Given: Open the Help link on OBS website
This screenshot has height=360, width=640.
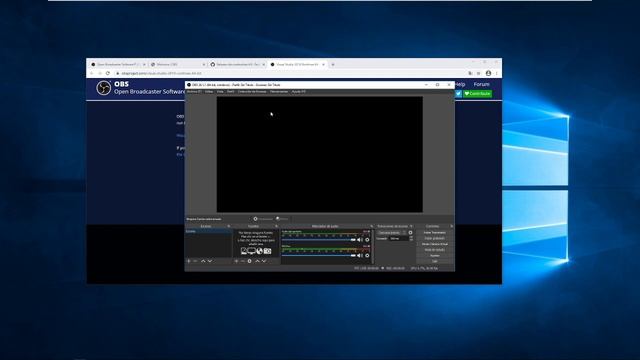Looking at the screenshot, I should coord(460,84).
